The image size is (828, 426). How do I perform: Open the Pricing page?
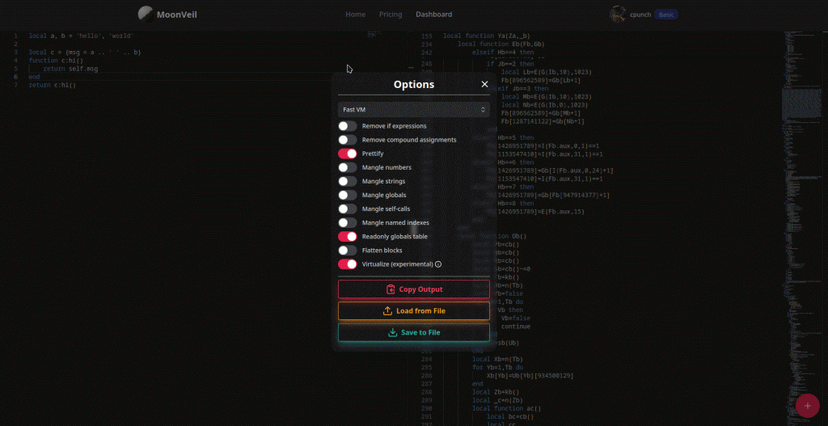[x=390, y=14]
